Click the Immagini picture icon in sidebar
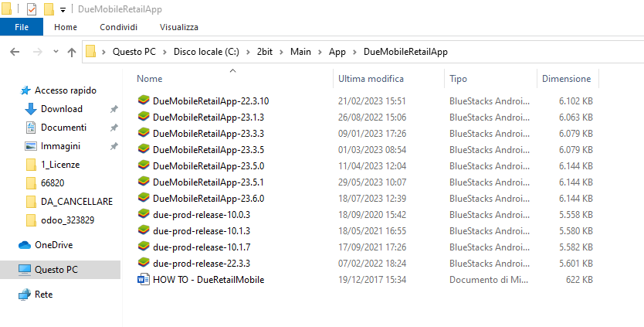The image size is (644, 327). 31,146
